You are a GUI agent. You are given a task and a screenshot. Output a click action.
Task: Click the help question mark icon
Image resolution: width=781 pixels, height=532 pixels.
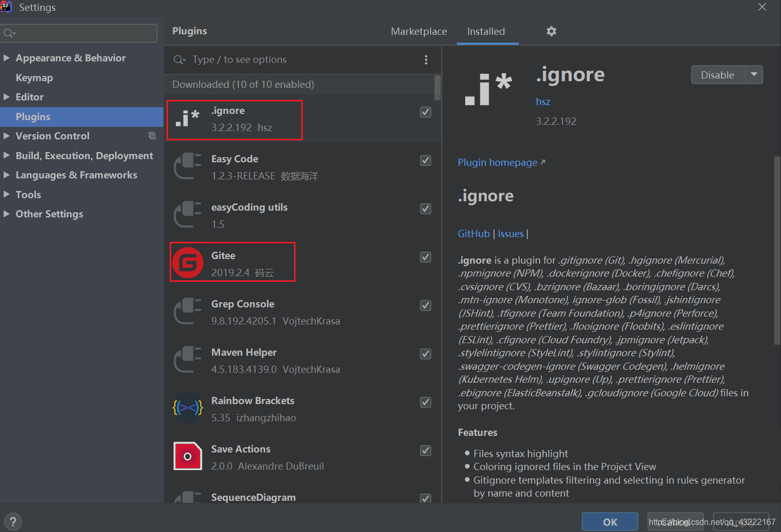pyautogui.click(x=13, y=521)
